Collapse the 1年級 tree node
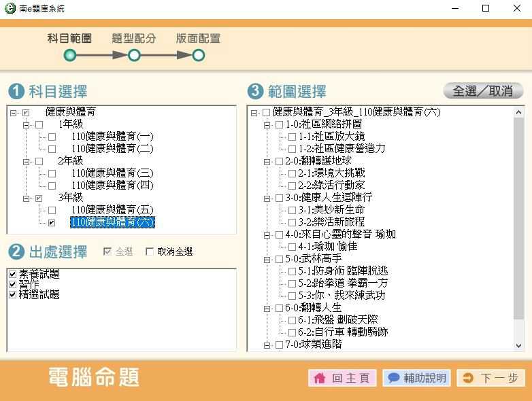Screen dimensions: 532x401 pos(26,125)
